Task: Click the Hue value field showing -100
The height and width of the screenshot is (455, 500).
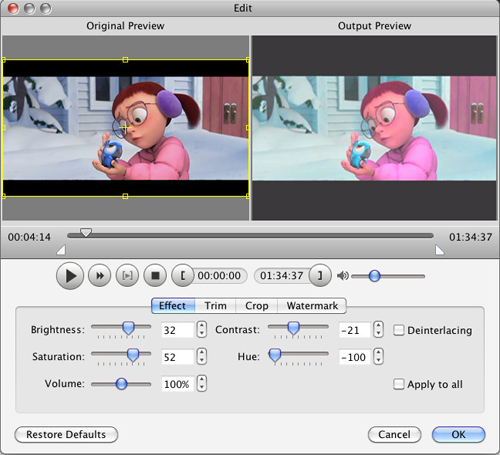Action: pyautogui.click(x=355, y=357)
